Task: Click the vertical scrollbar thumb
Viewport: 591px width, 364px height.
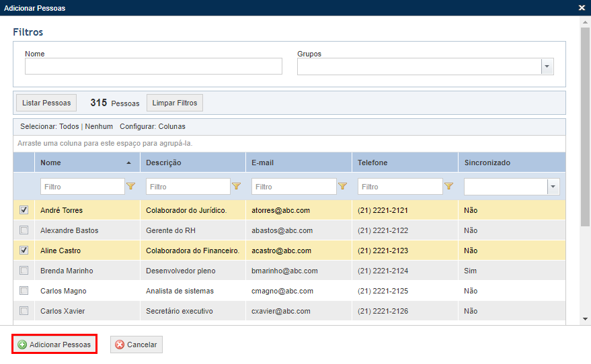Action: [585, 127]
